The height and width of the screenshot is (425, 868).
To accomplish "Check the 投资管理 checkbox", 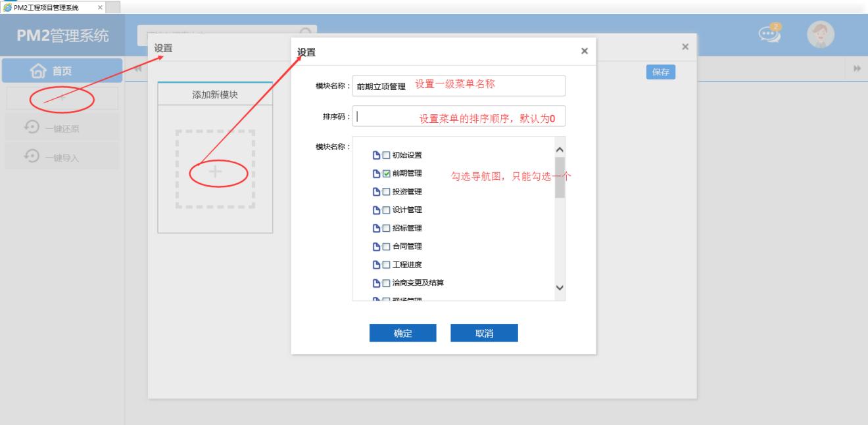I will [x=387, y=192].
